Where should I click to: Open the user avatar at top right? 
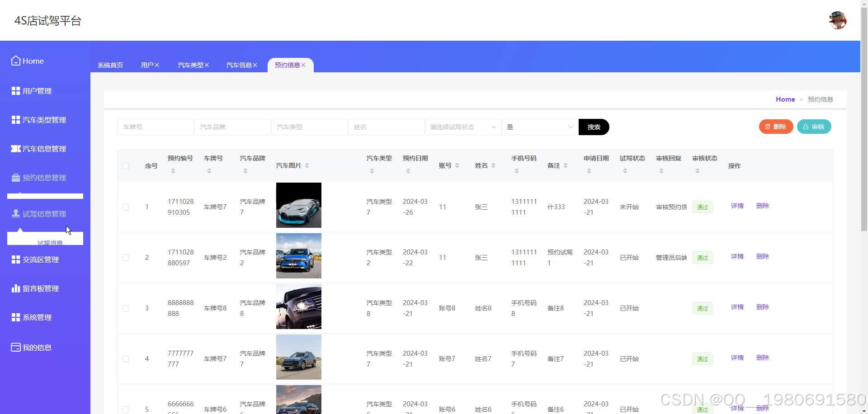(x=837, y=20)
